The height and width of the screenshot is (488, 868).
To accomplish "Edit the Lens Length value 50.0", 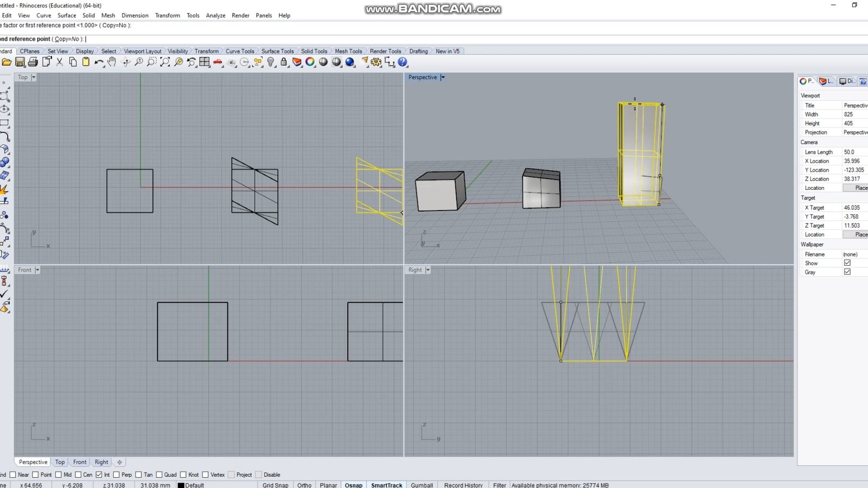I will point(855,152).
